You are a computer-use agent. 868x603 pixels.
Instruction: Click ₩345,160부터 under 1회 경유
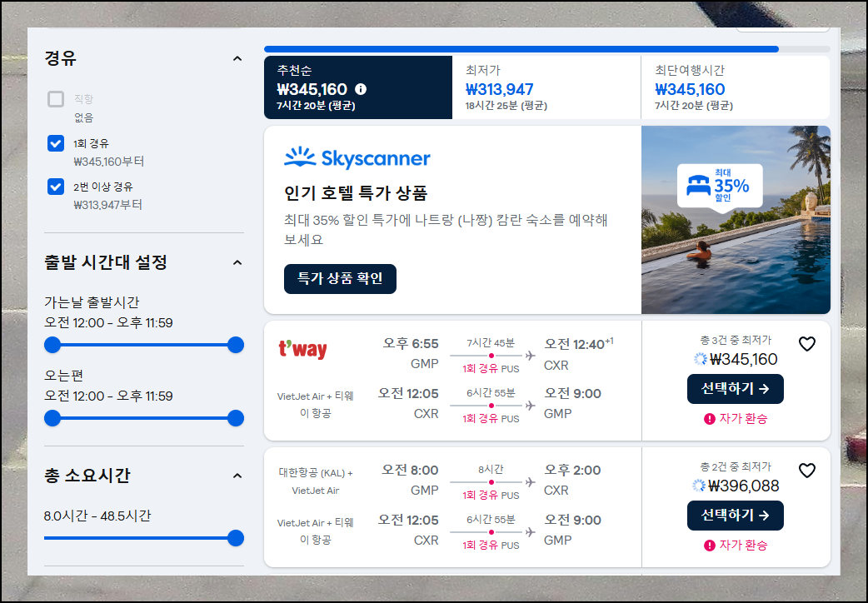(x=109, y=162)
